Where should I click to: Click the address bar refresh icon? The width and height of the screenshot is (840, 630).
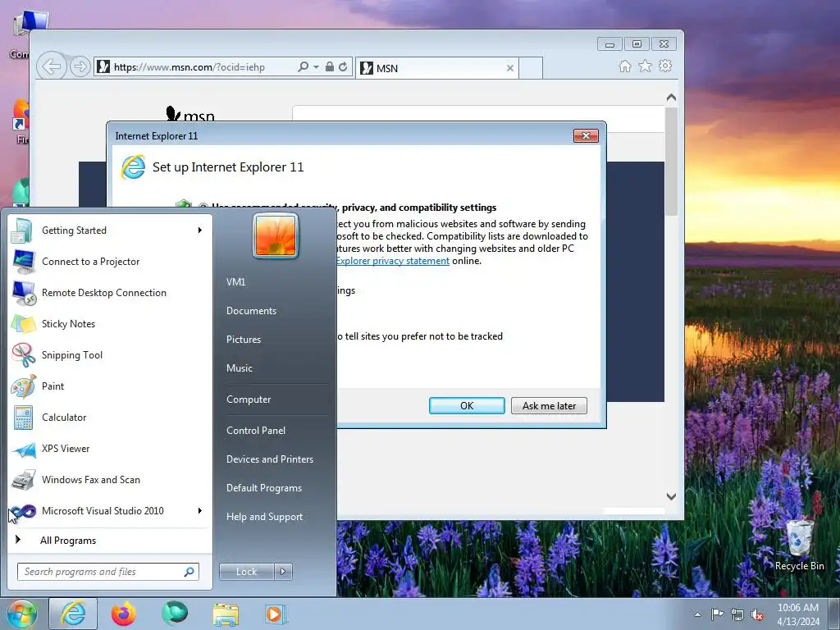click(x=343, y=67)
